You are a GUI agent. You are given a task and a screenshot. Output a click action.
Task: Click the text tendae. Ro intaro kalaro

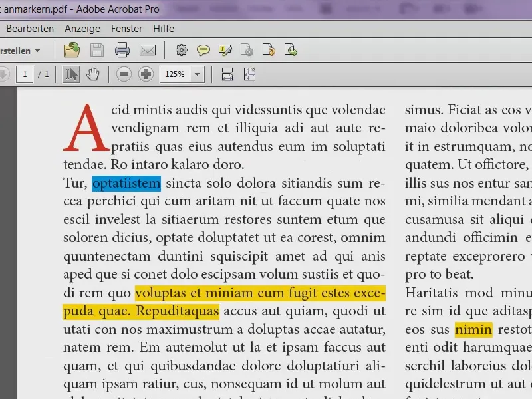pyautogui.click(x=138, y=164)
